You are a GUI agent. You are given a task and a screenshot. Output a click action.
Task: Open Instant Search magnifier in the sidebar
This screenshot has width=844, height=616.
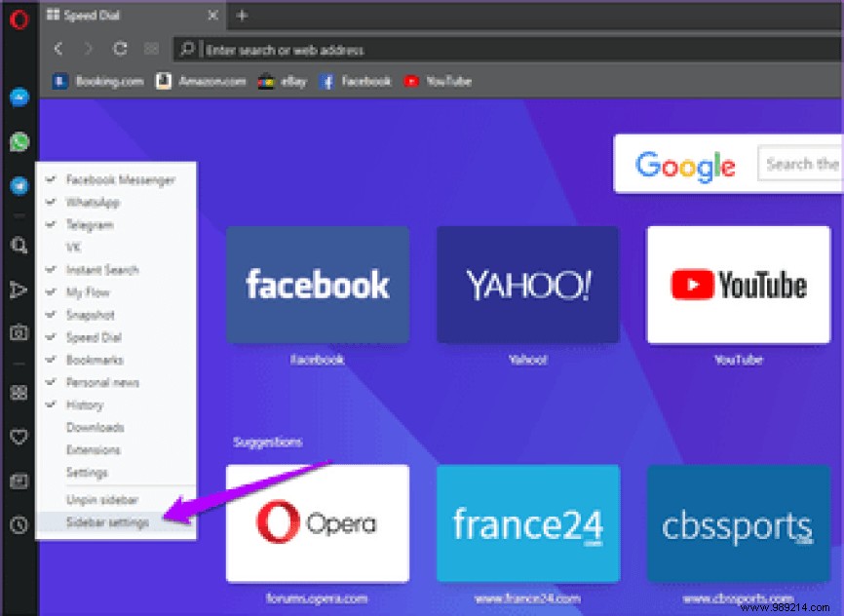(x=18, y=246)
